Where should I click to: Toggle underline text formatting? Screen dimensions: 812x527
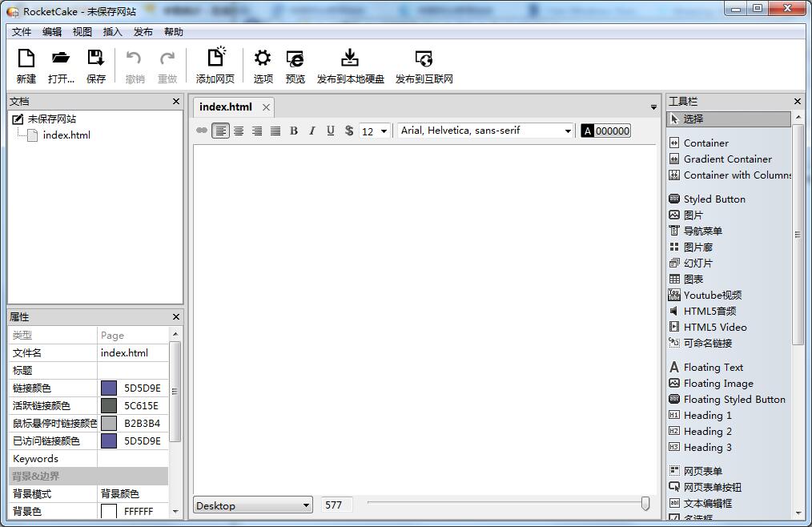coord(331,131)
